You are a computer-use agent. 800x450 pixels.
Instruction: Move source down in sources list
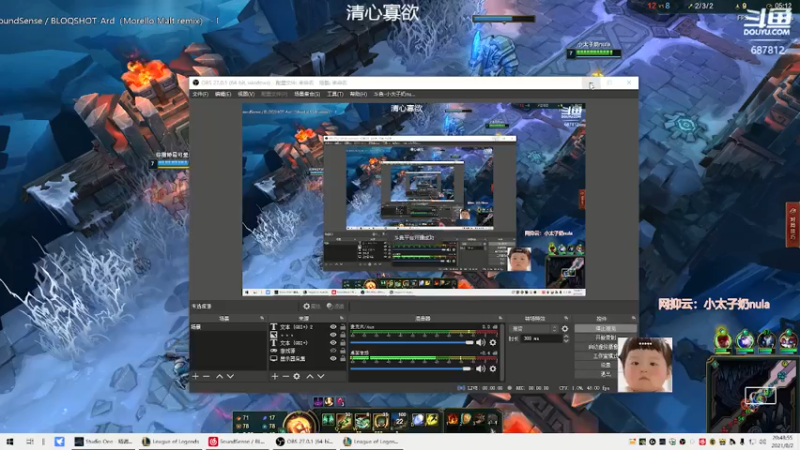(321, 376)
